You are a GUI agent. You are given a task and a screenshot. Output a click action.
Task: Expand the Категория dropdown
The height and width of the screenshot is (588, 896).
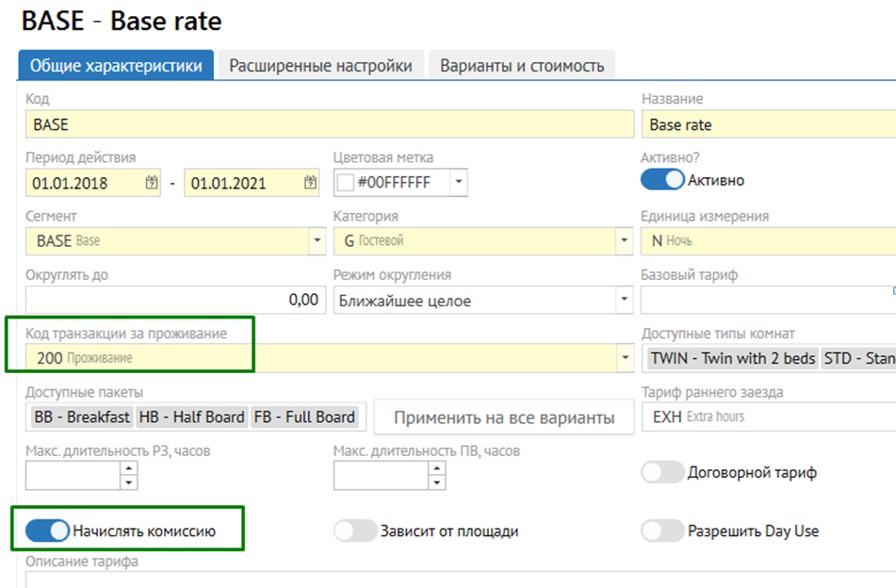point(624,241)
